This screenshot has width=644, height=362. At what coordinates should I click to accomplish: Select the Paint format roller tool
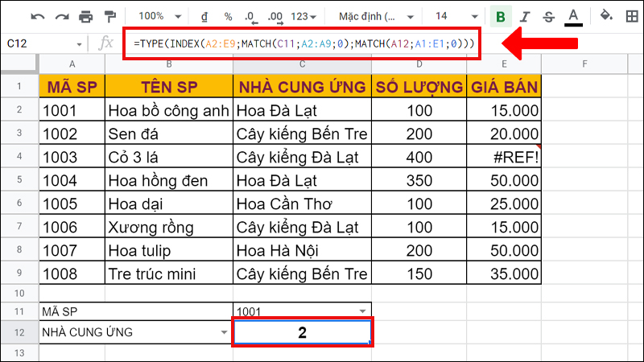tap(110, 15)
